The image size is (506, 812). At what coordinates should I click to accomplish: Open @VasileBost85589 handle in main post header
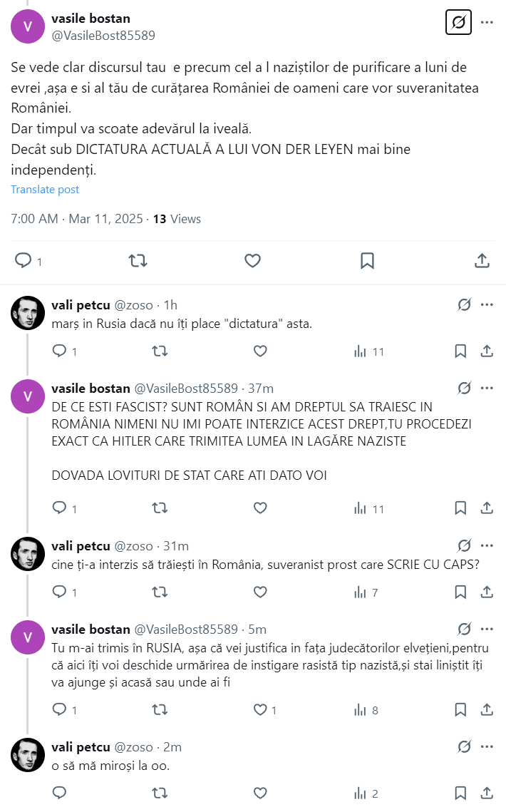[103, 36]
